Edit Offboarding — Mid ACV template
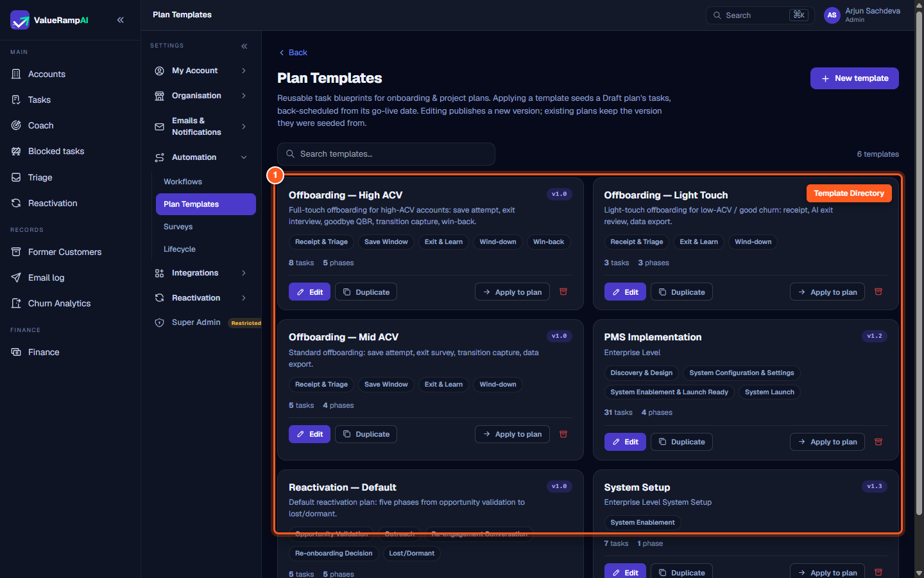Image resolution: width=924 pixels, height=578 pixels. click(310, 434)
